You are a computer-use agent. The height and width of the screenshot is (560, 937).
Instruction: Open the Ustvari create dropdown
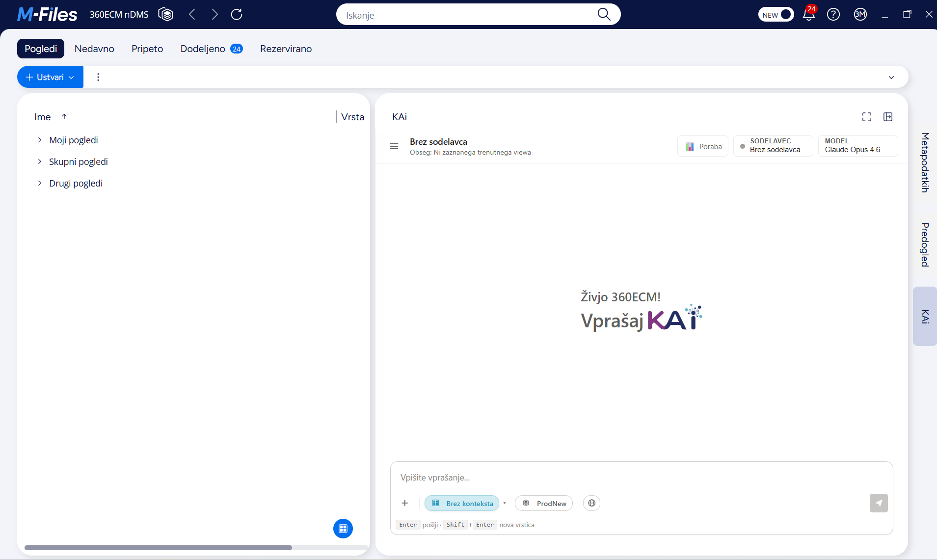coord(50,77)
